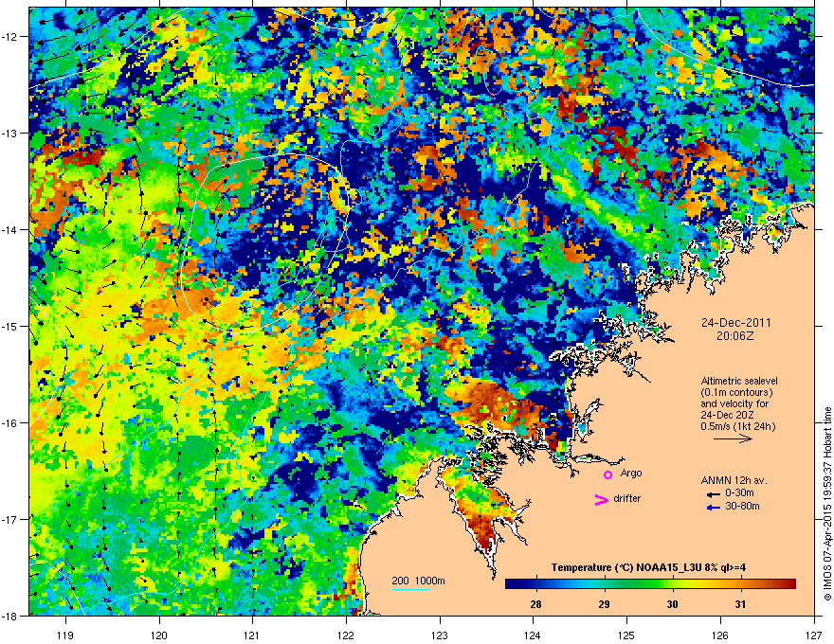Click latitude axis label -17
The height and width of the screenshot is (644, 834).
point(9,519)
